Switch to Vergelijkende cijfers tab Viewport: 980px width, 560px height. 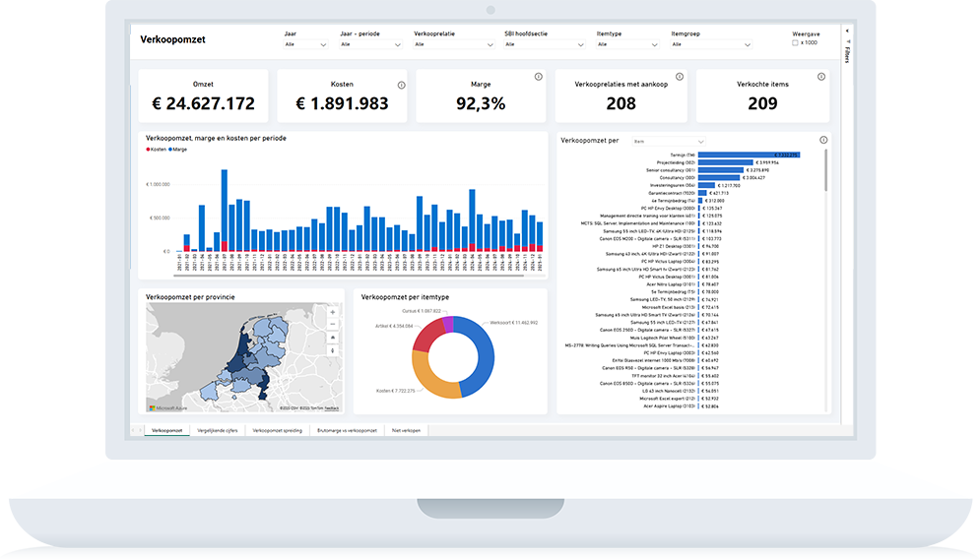217,431
